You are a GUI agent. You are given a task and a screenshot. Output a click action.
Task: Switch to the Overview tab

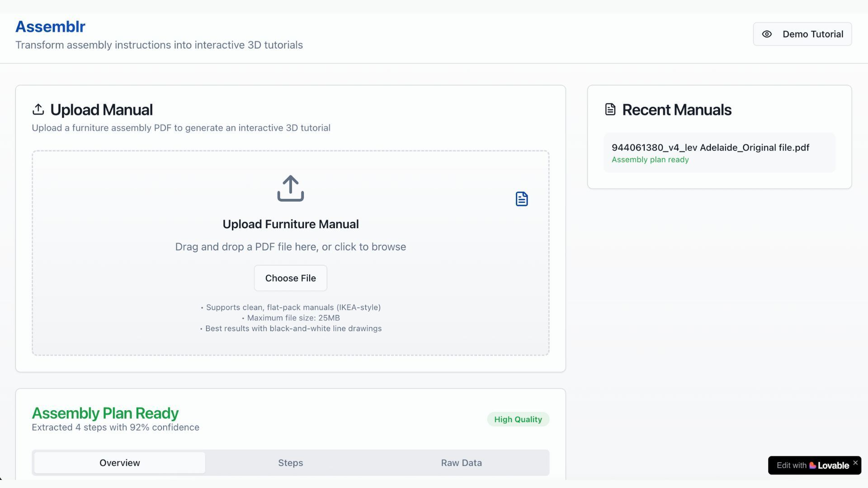coord(120,463)
